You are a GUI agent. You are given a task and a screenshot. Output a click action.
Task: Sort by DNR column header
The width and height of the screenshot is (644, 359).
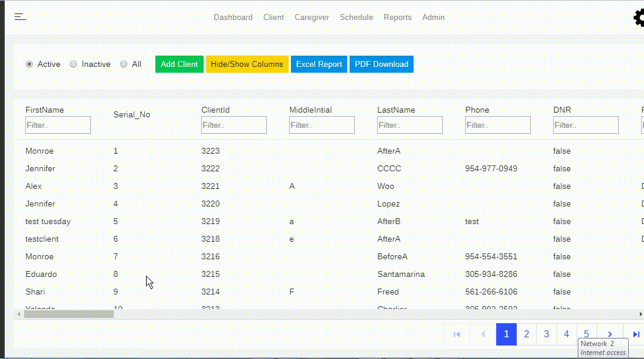pos(562,110)
